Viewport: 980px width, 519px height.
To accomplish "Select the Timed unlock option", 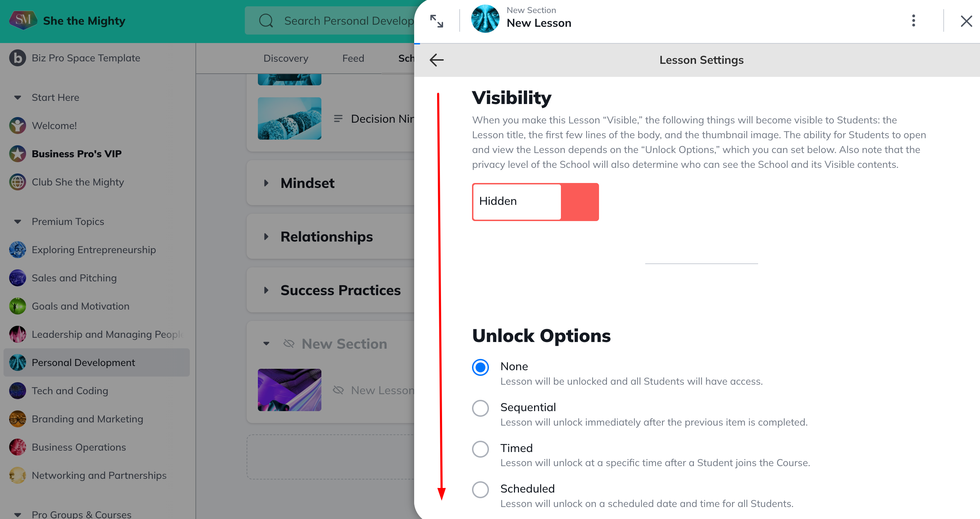I will [x=480, y=448].
